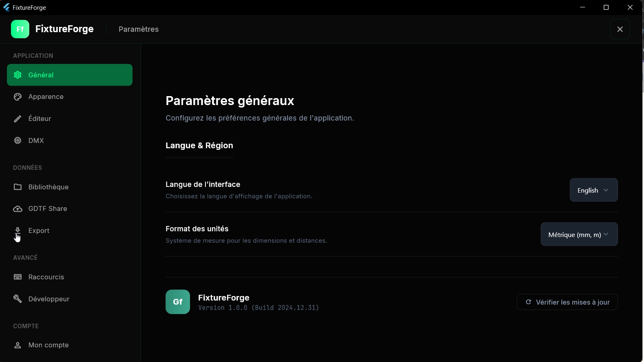Screen dimensions: 644x362
Task: Open the Général settings section
Action: 70,75
